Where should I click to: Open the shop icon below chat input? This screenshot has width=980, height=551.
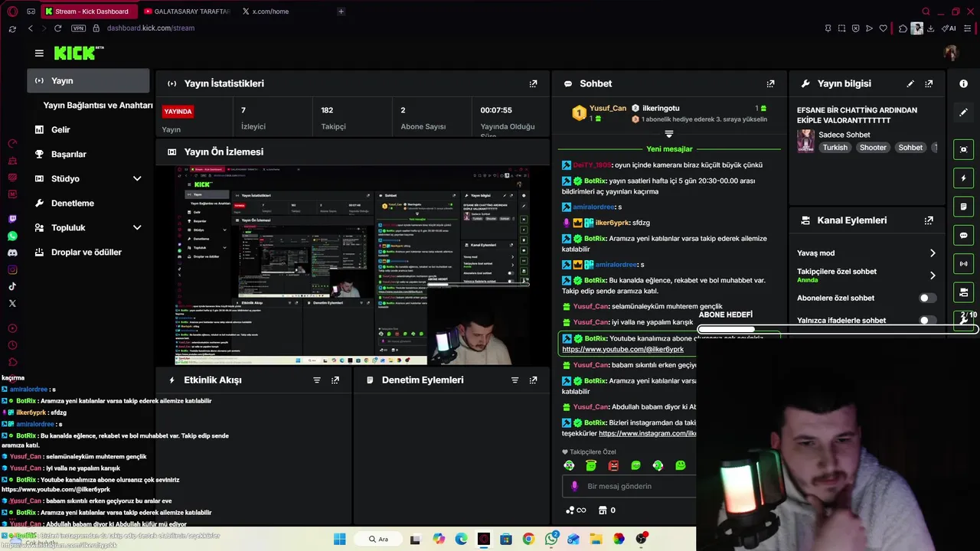point(603,510)
